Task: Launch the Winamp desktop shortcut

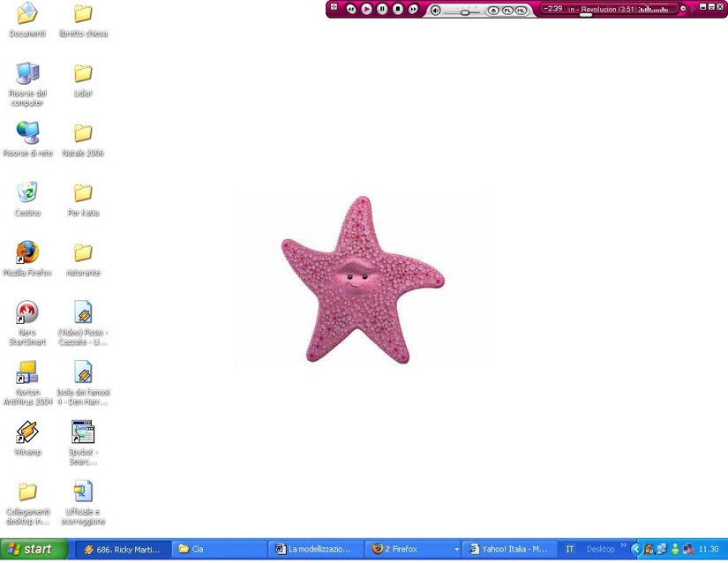Action: (27, 439)
